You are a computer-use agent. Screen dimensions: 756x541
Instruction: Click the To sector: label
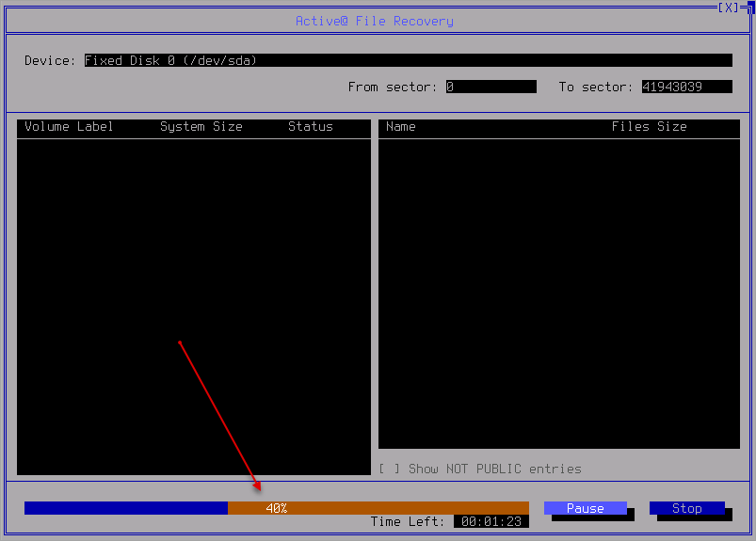tap(595, 87)
